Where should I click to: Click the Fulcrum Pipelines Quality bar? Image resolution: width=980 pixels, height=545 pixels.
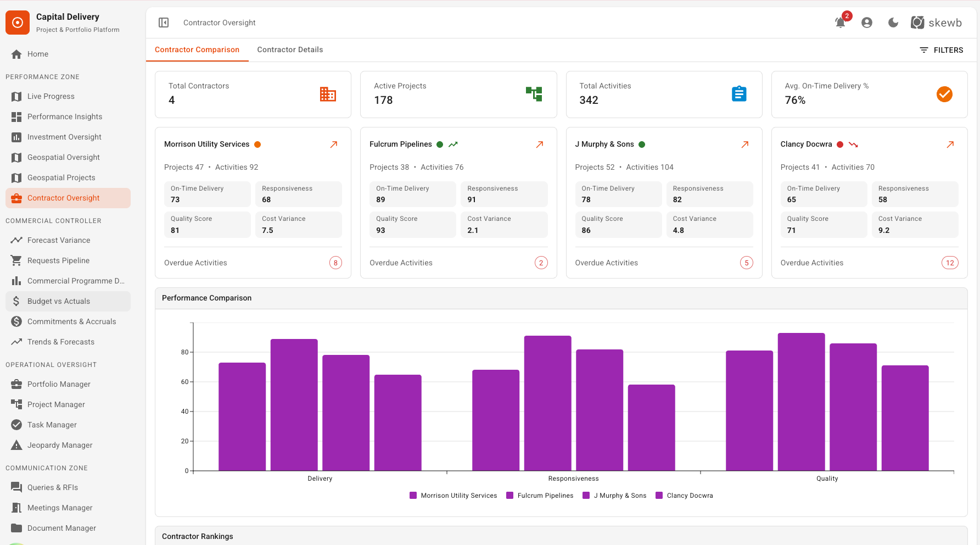point(801,402)
